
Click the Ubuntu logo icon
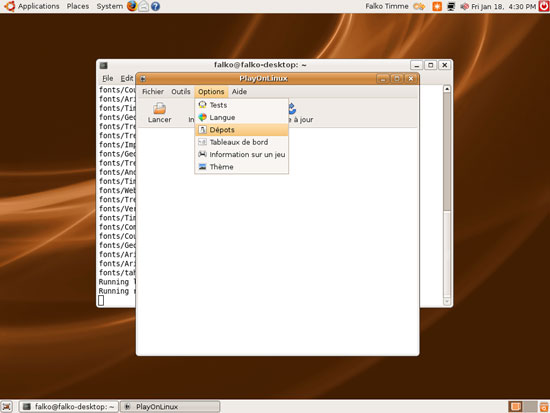pyautogui.click(x=9, y=6)
